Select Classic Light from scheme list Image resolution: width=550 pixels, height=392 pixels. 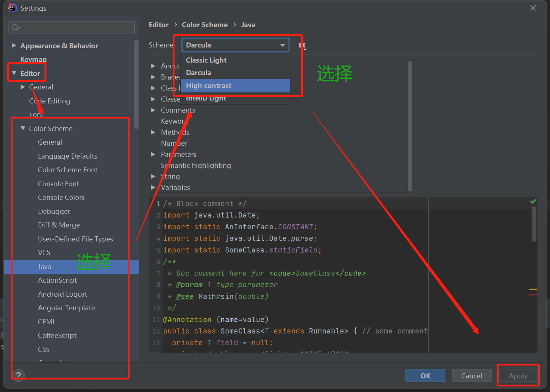tap(235, 60)
